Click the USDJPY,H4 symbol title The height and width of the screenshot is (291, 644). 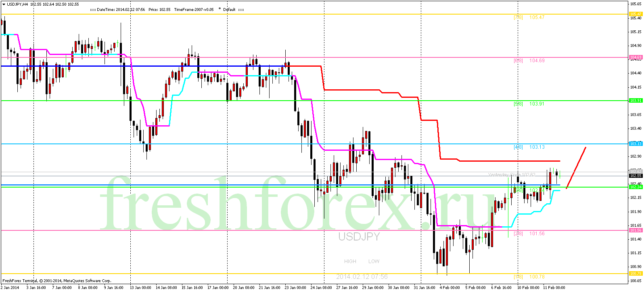17,4
